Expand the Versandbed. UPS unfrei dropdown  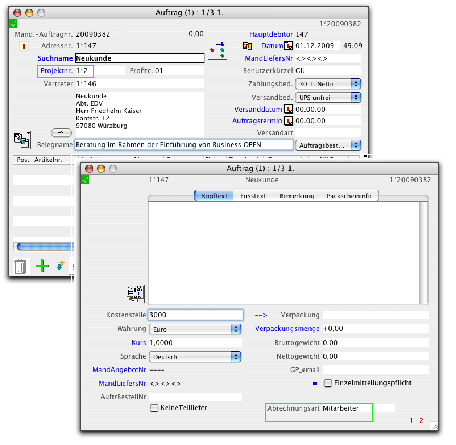328,97
